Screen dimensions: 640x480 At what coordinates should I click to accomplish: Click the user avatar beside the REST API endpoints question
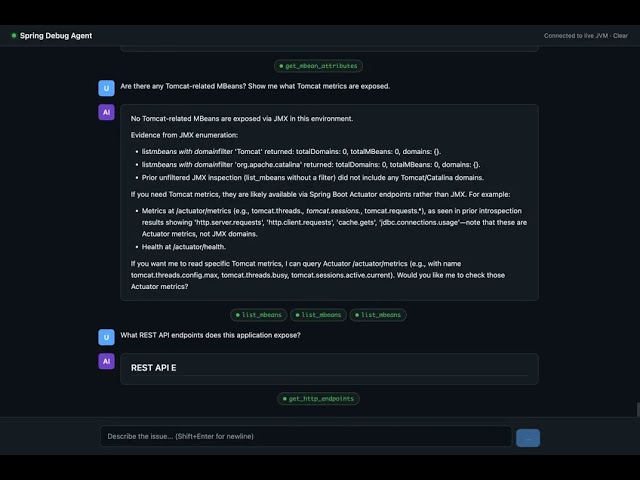pos(106,337)
